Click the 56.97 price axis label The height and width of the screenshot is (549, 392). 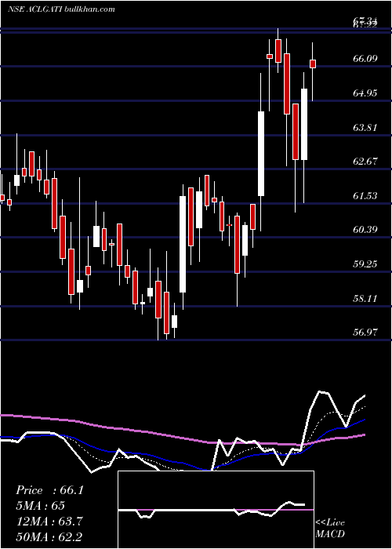click(x=365, y=333)
